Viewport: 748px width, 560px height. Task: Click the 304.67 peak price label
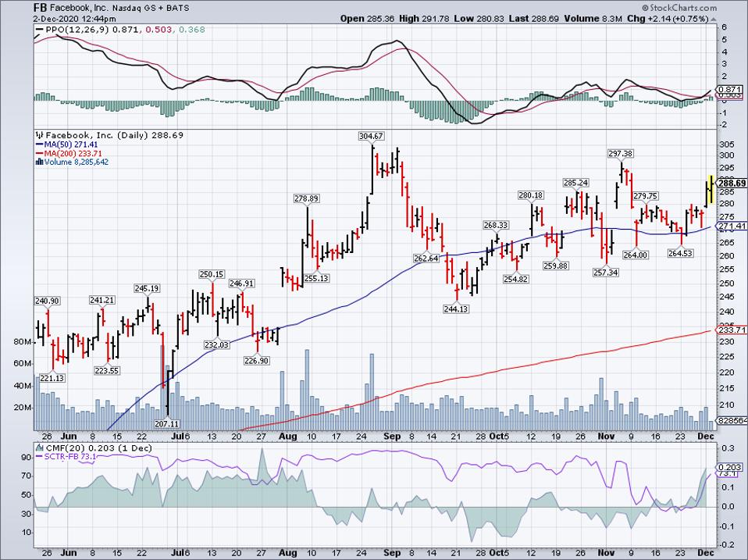[371, 137]
